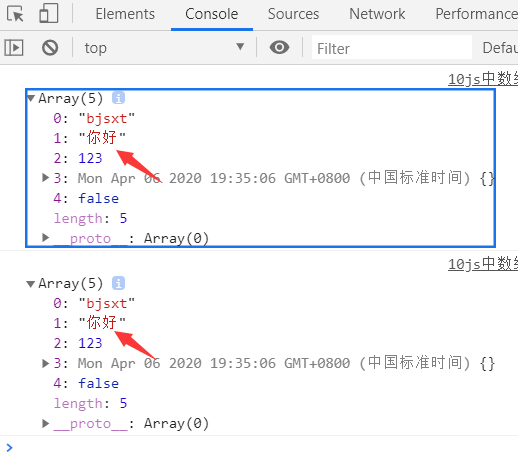The image size is (518, 453).
Task: Click info icon beside first Array(5)
Action: (118, 98)
